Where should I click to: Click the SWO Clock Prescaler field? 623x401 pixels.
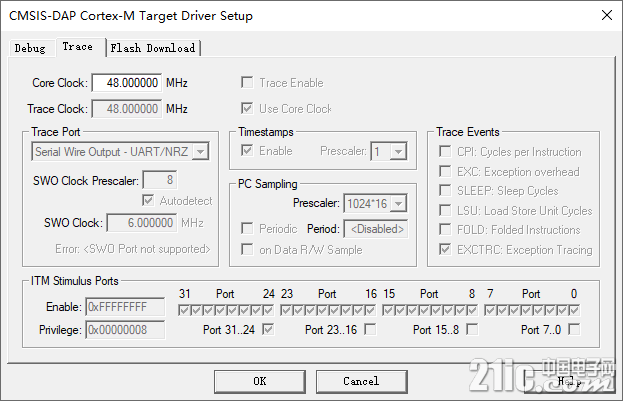pos(160,180)
